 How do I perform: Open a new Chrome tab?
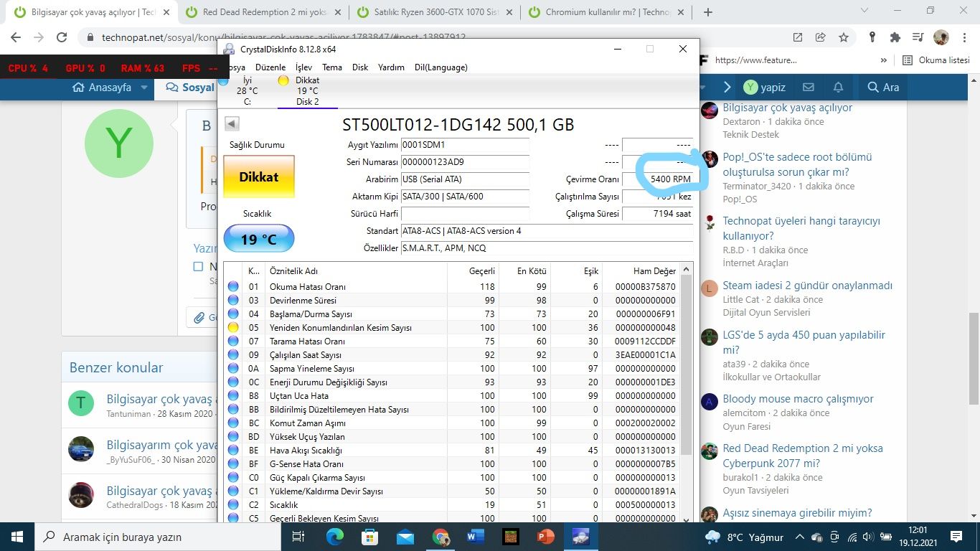click(x=708, y=12)
